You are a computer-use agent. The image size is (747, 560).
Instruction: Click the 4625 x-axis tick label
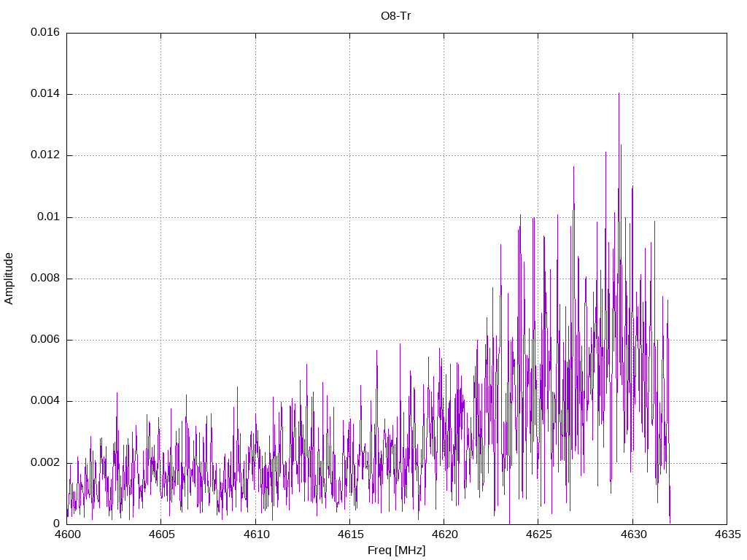[538, 534]
